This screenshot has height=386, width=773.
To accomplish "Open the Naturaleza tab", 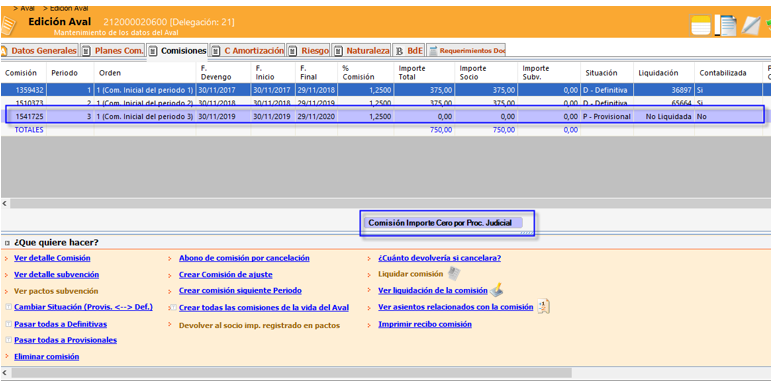I will (362, 50).
